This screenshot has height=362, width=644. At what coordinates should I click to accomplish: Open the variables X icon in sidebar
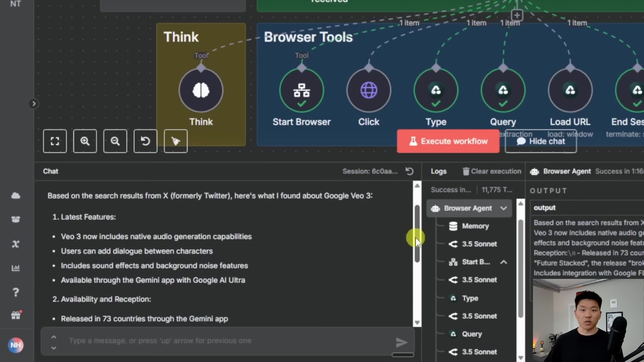16,244
